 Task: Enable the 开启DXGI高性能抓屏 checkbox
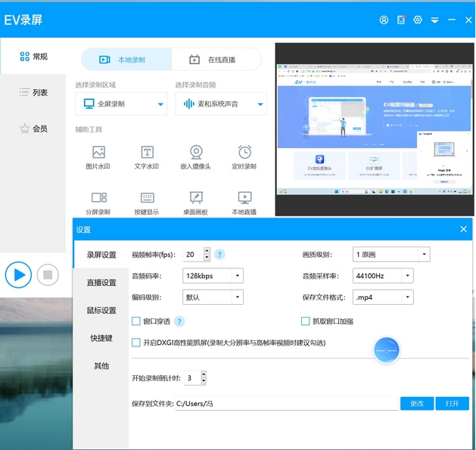(136, 343)
